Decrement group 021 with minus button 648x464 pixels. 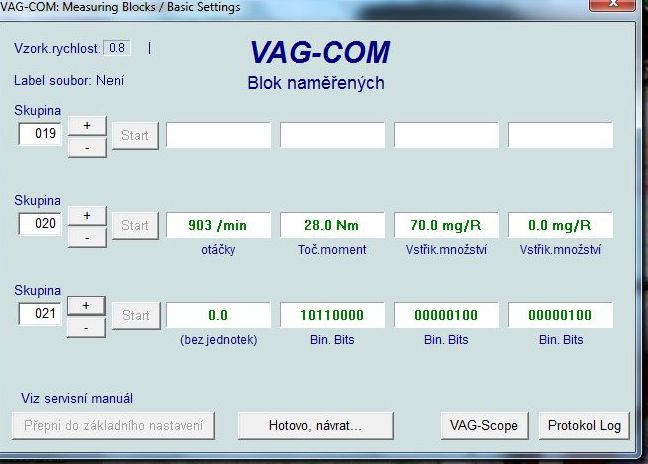pos(86,328)
